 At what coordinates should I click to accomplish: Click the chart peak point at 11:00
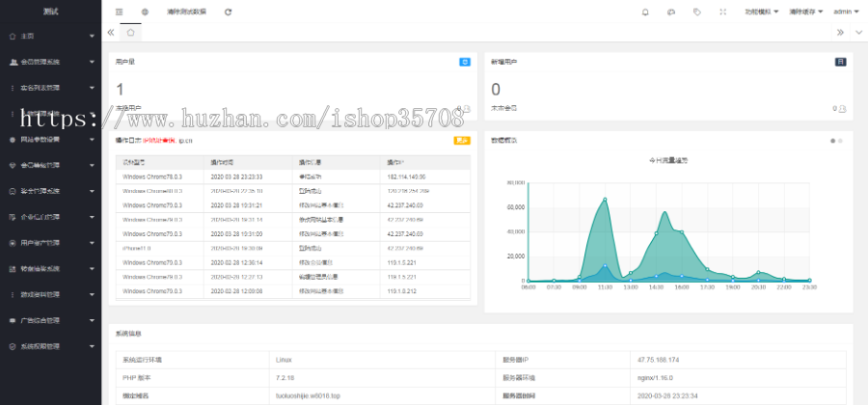[x=605, y=200]
